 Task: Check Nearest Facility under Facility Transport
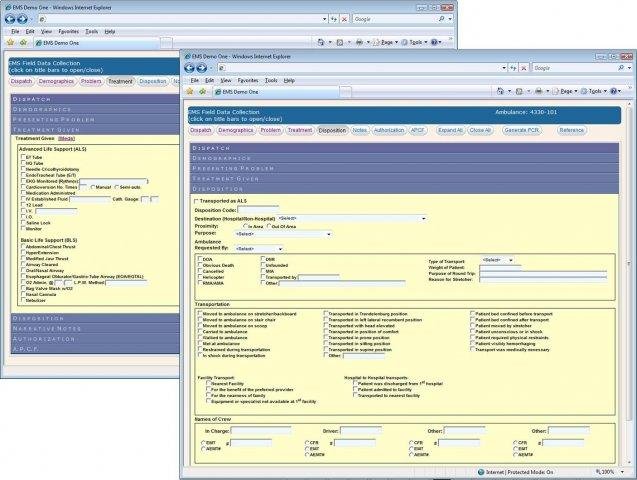click(x=208, y=383)
